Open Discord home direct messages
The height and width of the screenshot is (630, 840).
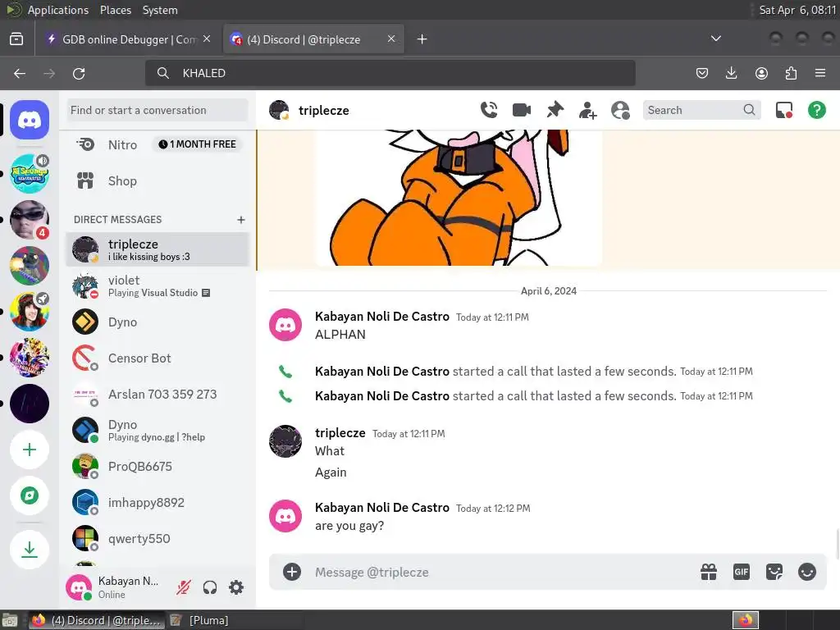30,120
